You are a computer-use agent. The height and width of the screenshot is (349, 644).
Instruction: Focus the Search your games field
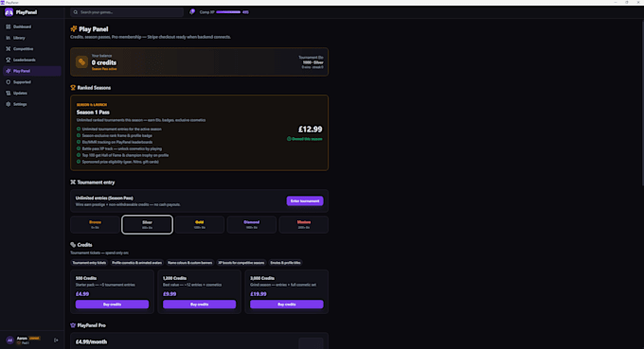click(127, 12)
